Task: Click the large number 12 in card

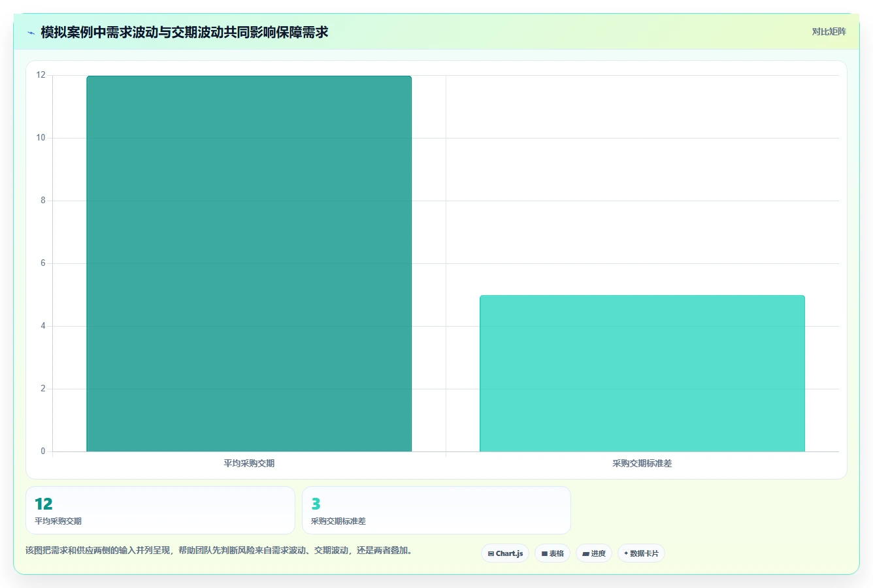Action: (x=43, y=504)
